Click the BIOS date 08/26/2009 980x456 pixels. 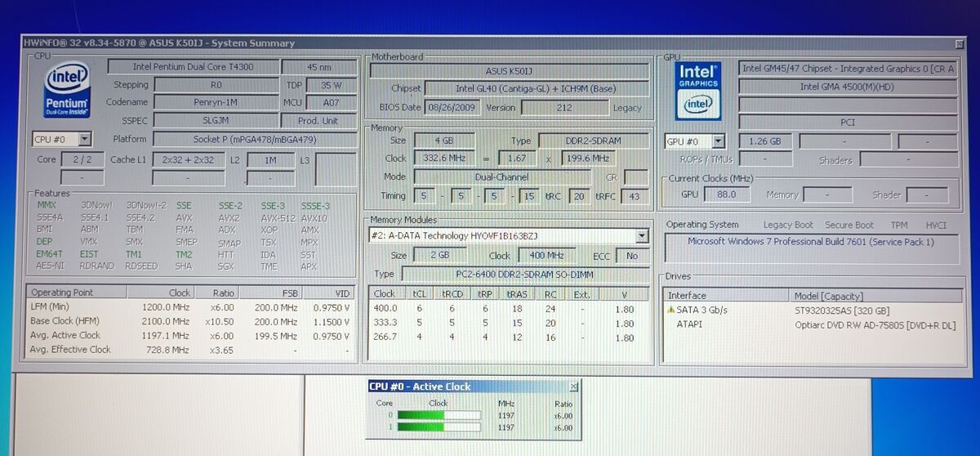(x=452, y=107)
